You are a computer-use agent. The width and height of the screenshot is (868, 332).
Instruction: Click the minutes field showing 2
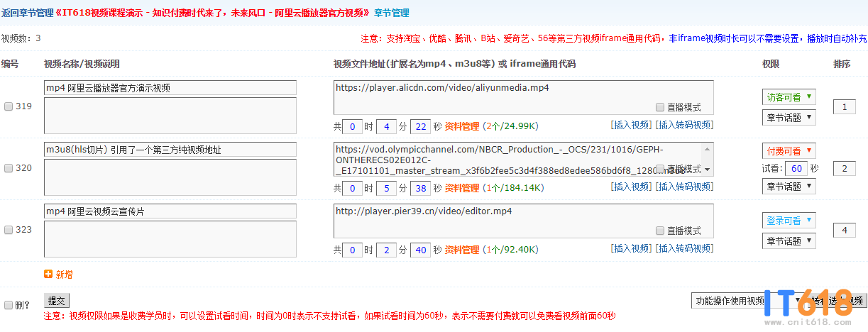point(386,250)
